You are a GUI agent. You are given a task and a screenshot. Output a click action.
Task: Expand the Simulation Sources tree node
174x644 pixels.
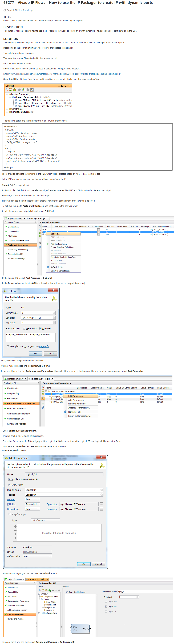(x=7, y=112)
